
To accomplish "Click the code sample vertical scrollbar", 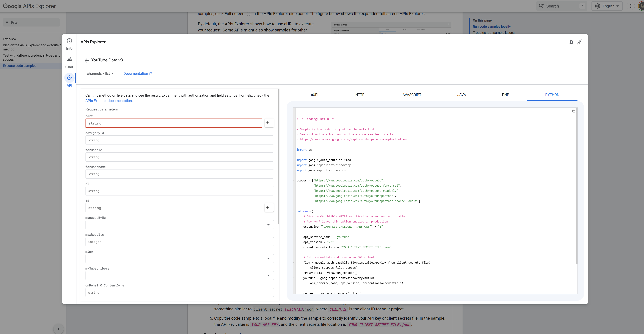I will 577,186.
